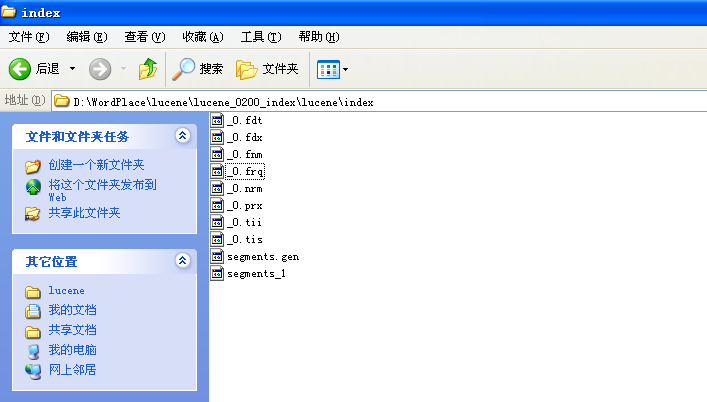Viewport: 707px width, 402px height.
Task: Open the 工具(T) menu
Action: pos(261,37)
